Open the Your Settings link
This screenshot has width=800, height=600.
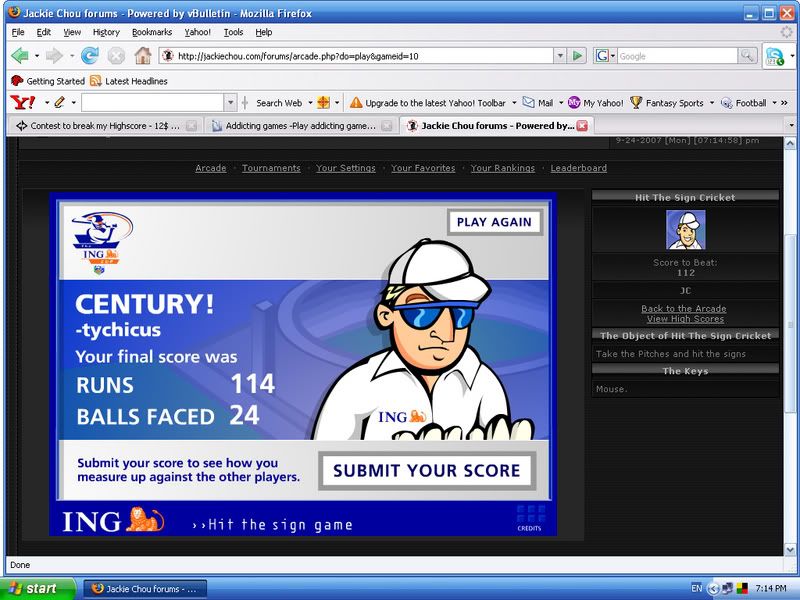346,168
